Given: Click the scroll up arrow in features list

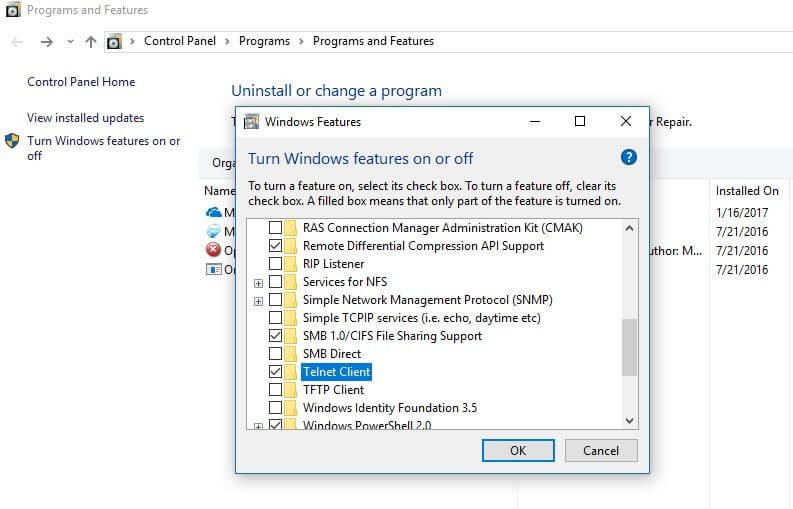Looking at the screenshot, I should pyautogui.click(x=629, y=228).
